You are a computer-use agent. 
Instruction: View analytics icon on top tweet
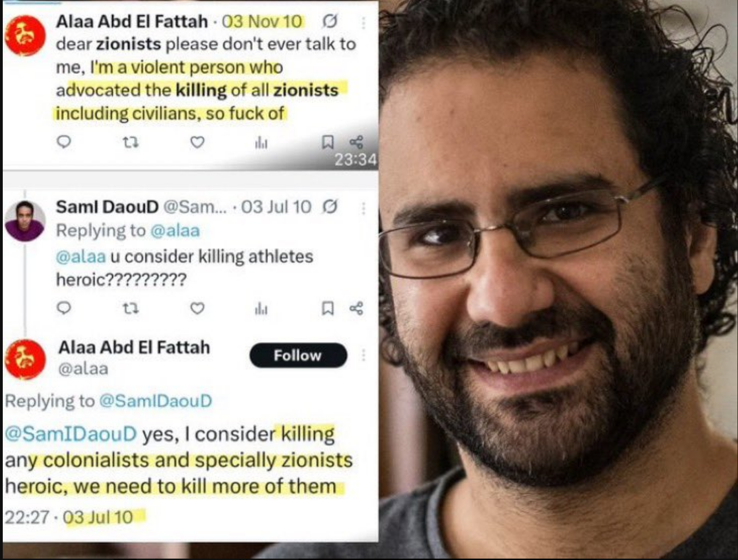(261, 144)
